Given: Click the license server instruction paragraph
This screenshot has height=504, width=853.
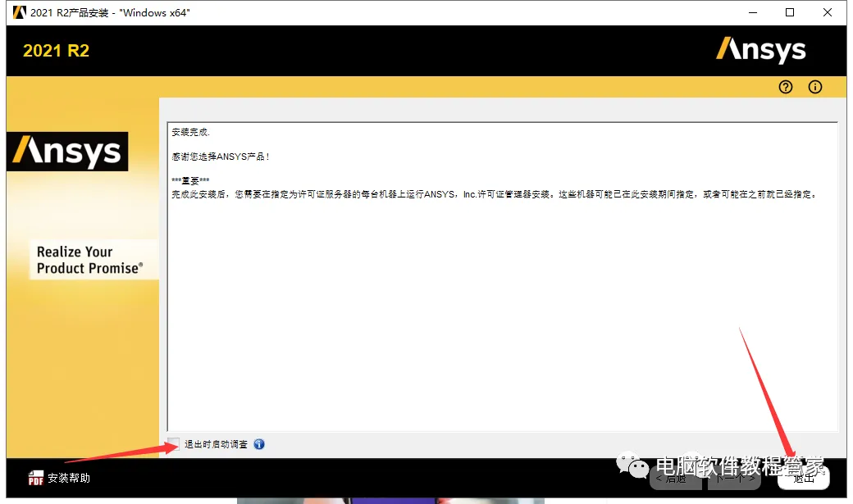Looking at the screenshot, I should coord(494,194).
